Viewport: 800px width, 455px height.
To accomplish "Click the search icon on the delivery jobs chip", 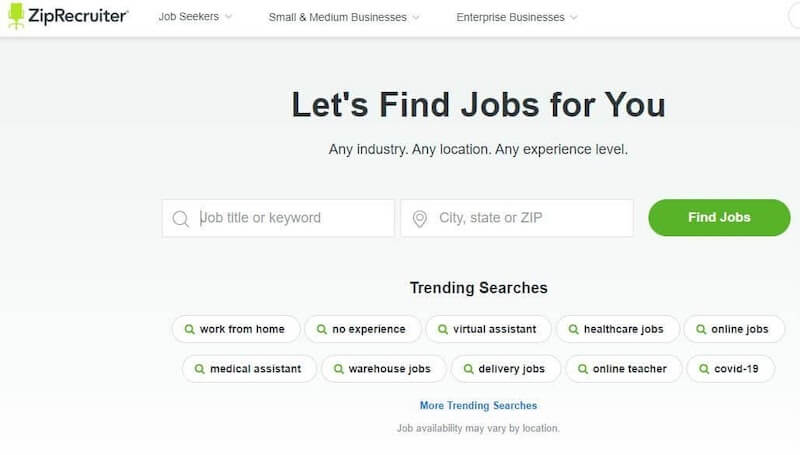I will (468, 369).
